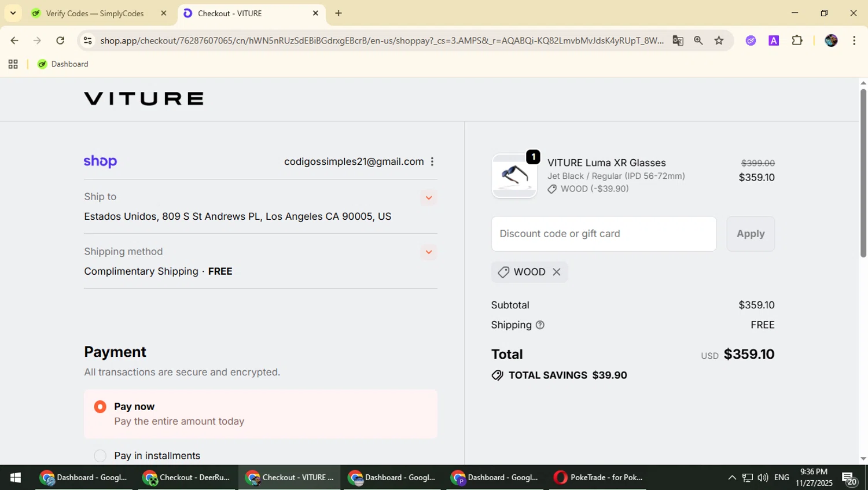Translate this page icon
The image size is (868, 490).
pos(678,40)
